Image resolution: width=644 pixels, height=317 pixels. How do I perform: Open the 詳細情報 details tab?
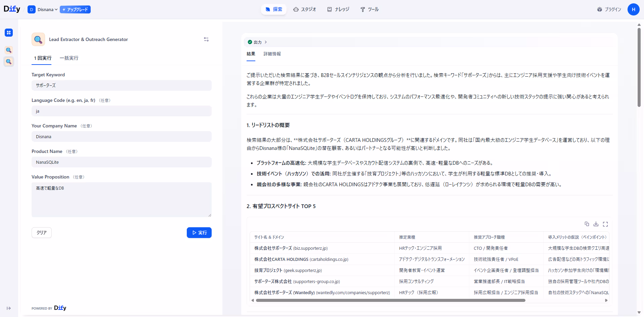coord(272,54)
